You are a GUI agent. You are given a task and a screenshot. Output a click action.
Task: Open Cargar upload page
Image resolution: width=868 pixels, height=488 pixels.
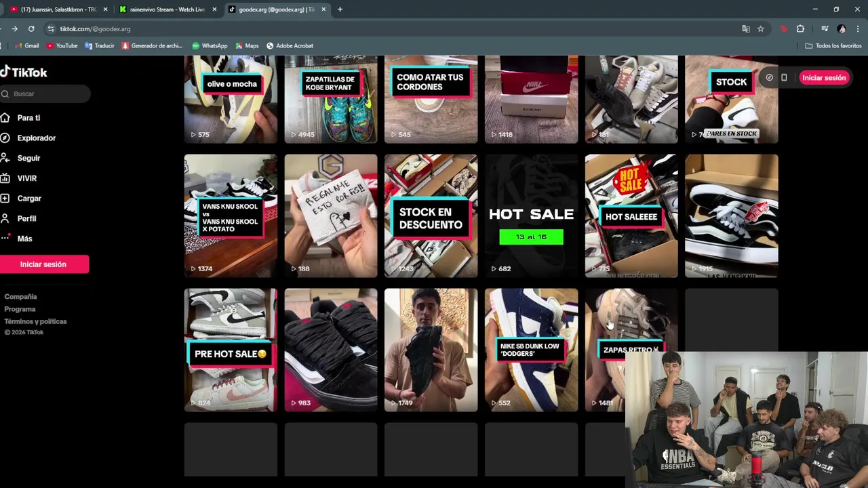coord(29,199)
